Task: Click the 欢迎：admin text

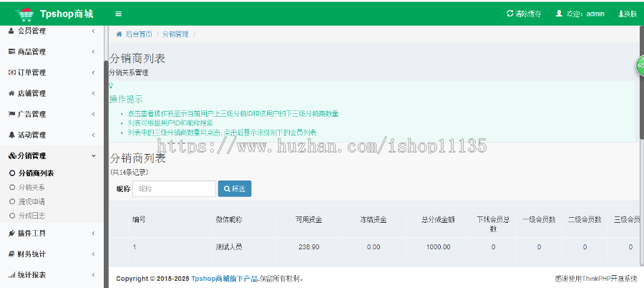Action: tap(585, 14)
